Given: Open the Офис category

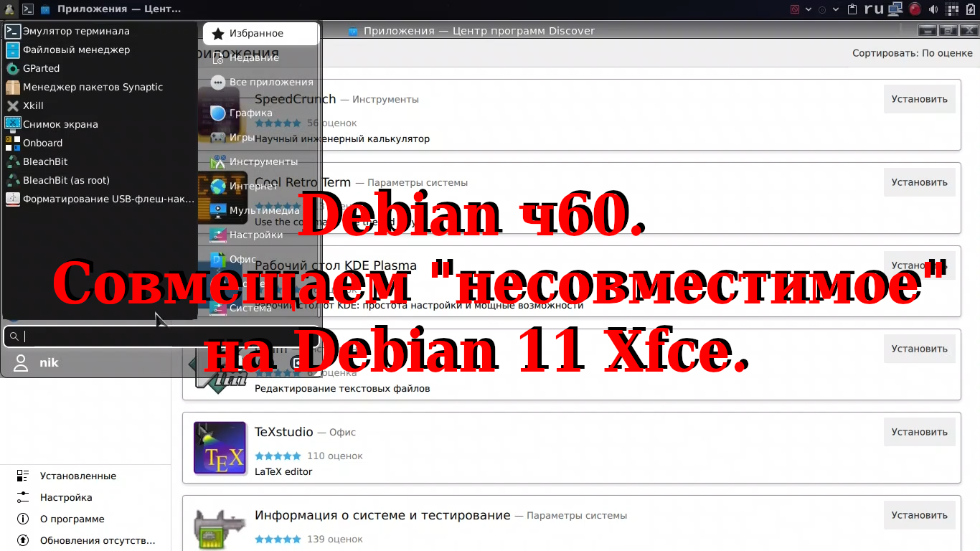Looking at the screenshot, I should 260,259.
